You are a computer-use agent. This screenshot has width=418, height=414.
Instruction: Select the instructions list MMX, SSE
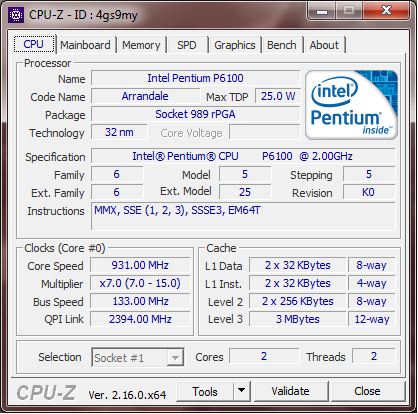pyautogui.click(x=243, y=216)
